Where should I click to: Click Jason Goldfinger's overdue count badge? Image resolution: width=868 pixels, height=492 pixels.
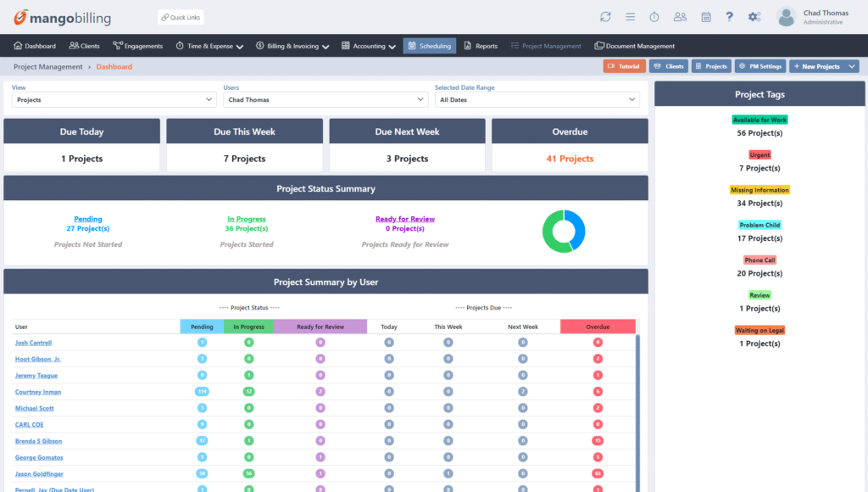(598, 473)
